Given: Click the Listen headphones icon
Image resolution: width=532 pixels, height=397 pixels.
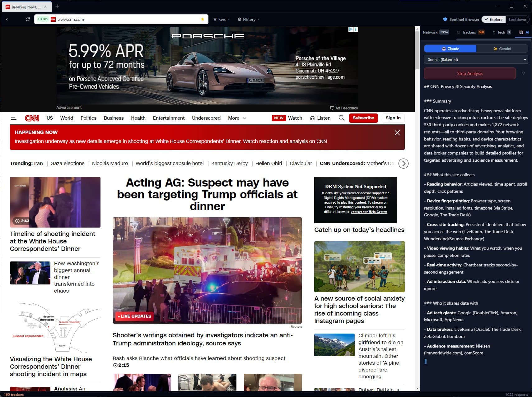Looking at the screenshot, I should [x=312, y=118].
